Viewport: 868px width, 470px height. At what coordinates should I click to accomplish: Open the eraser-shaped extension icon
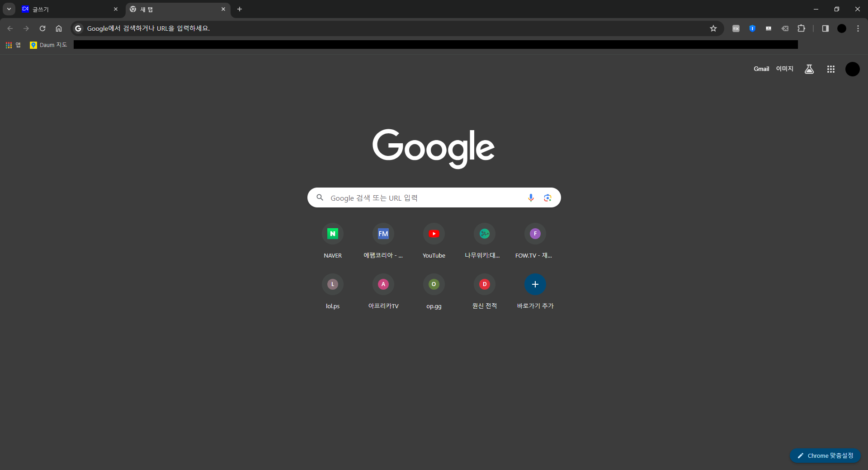point(785,28)
